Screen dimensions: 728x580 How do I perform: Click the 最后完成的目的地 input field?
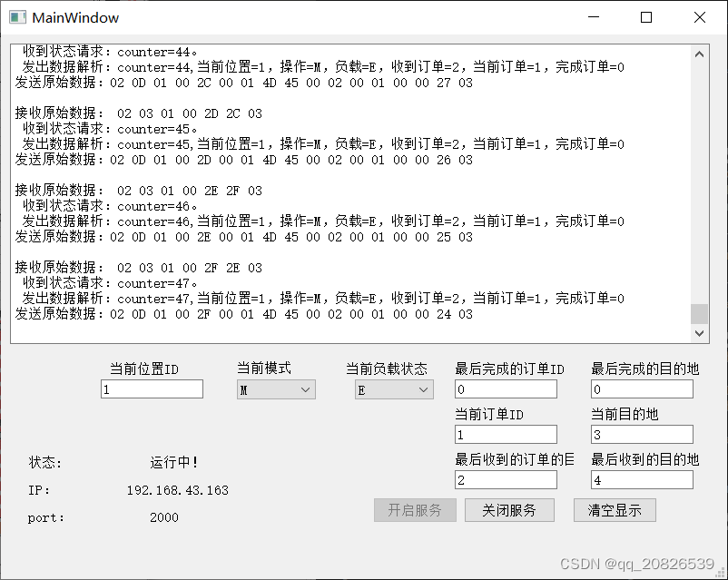641,388
